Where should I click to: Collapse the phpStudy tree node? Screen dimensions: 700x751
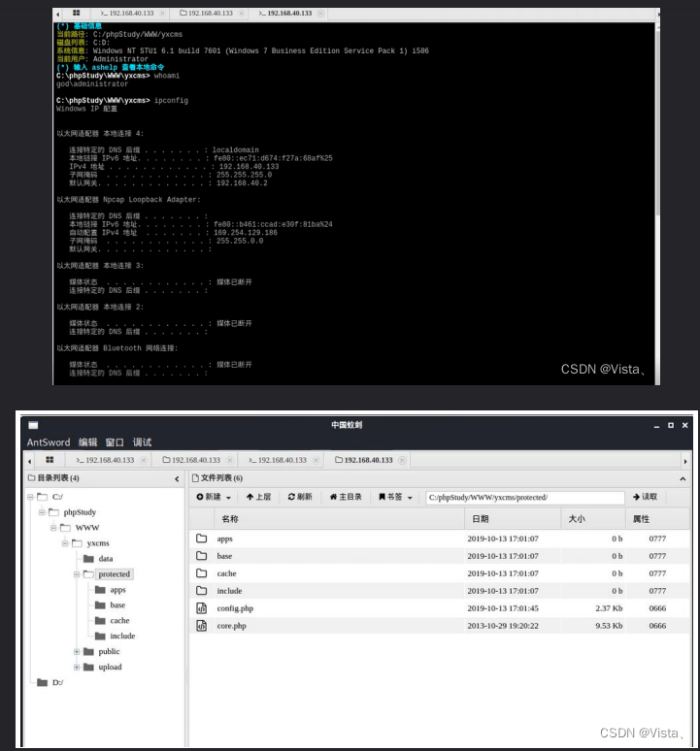point(42,512)
